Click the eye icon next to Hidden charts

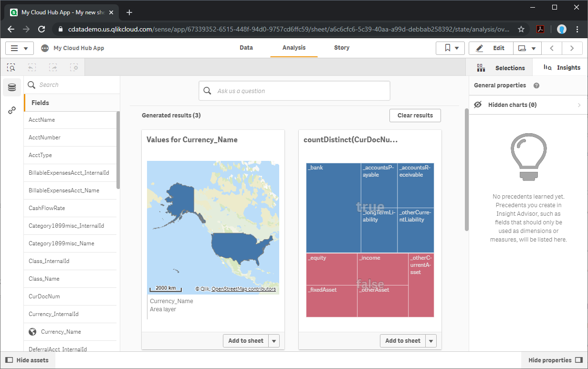(478, 105)
